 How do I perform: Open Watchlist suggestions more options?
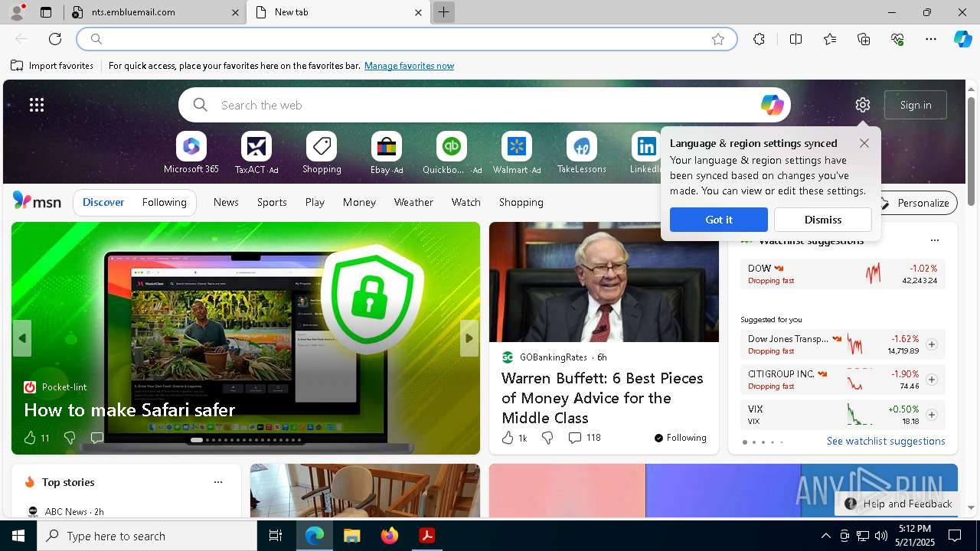point(934,240)
